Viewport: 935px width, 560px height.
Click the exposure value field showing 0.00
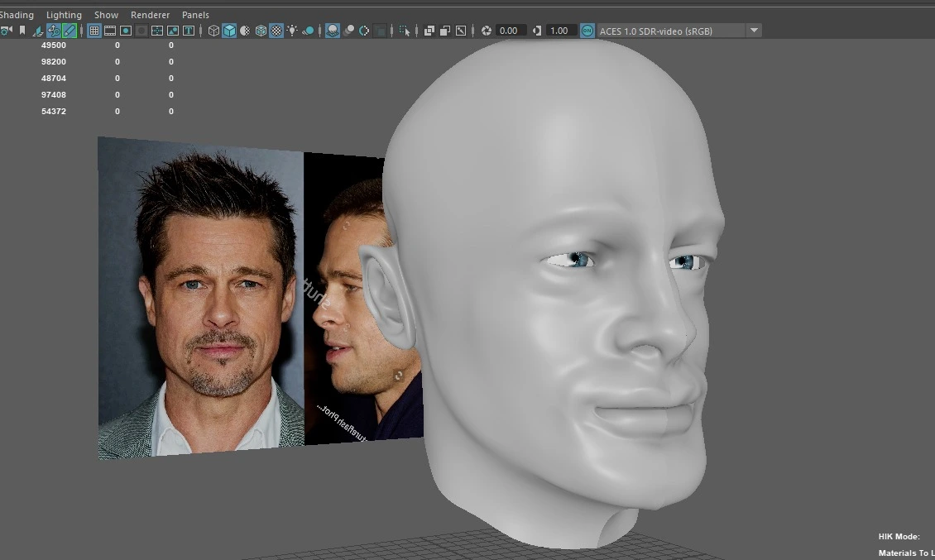point(511,31)
